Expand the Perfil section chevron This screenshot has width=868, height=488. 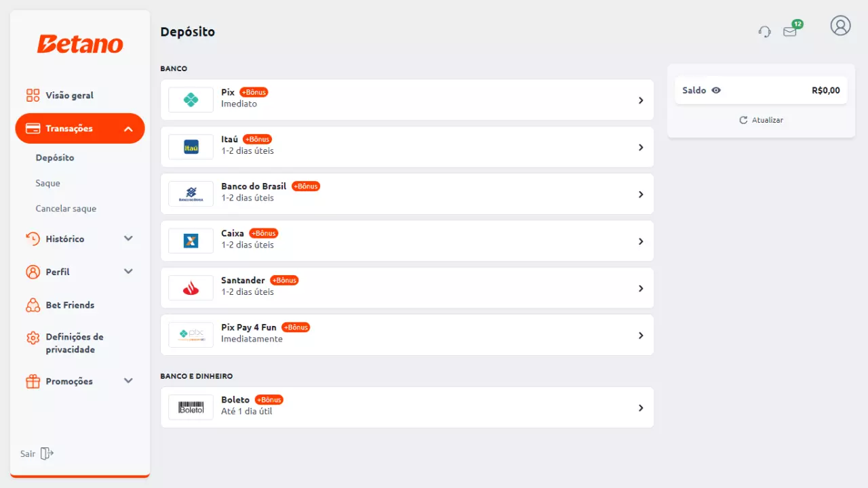128,272
